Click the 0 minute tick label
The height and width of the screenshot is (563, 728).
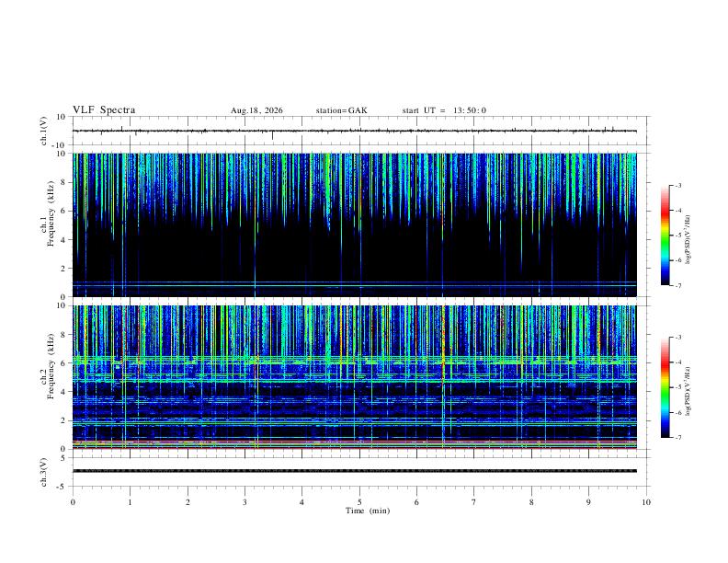73,502
